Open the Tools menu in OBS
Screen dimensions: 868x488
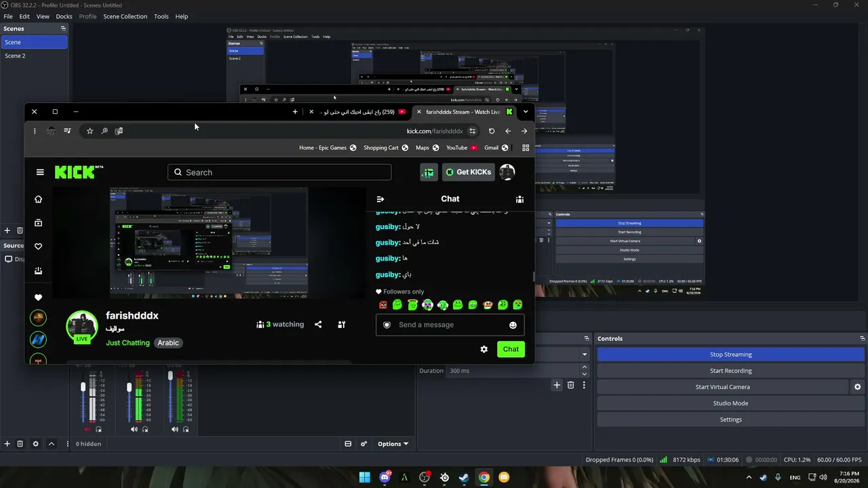click(x=161, y=16)
